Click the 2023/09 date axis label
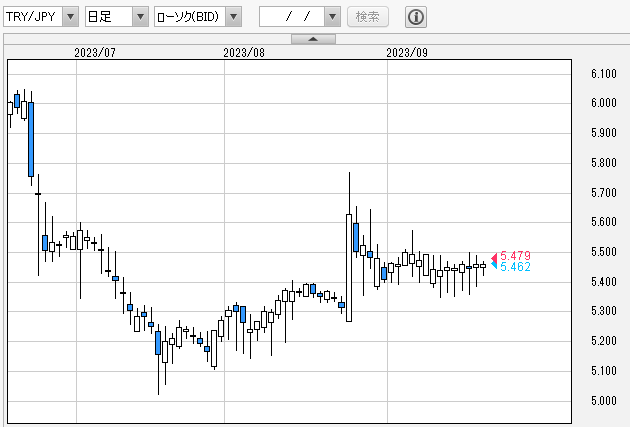This screenshot has height=427, width=630. tap(407, 53)
